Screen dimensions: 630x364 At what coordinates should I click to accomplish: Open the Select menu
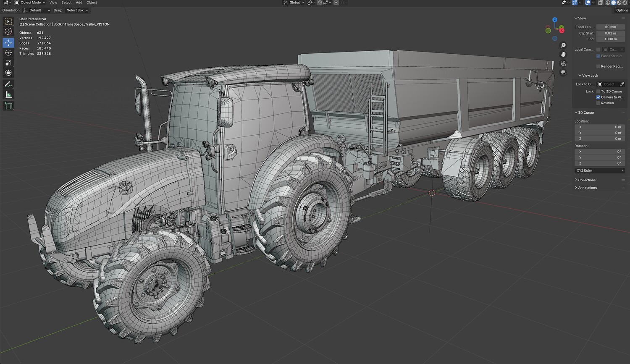click(66, 3)
